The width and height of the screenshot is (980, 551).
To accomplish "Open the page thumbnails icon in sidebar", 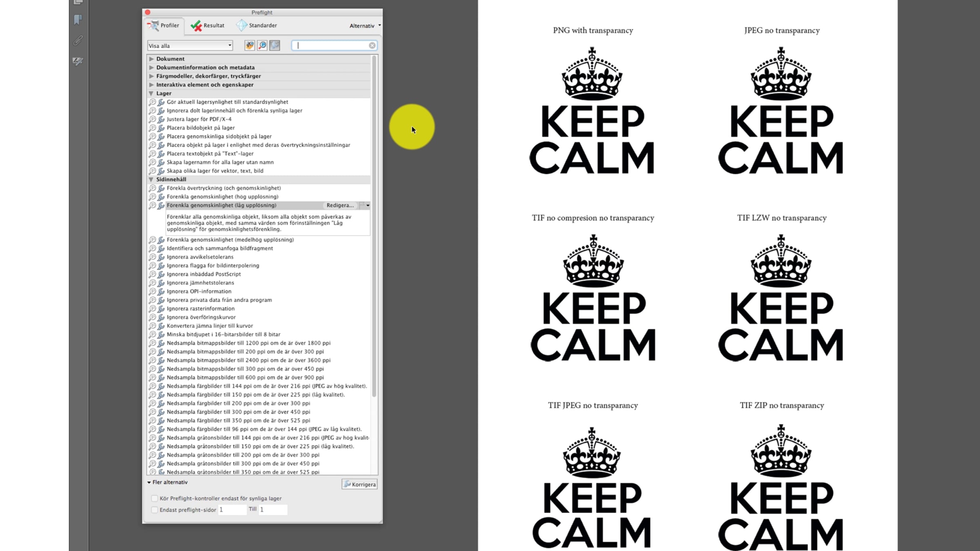I will point(78,2).
